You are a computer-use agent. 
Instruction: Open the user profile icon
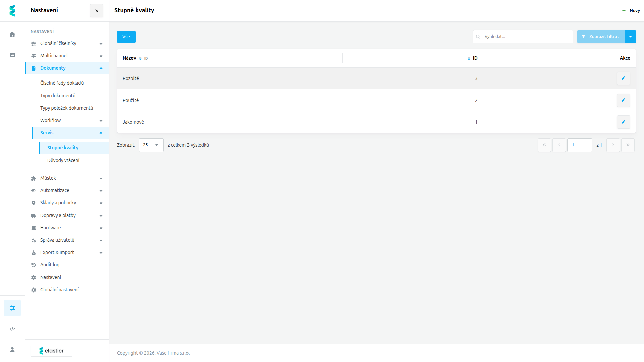[x=12, y=350]
